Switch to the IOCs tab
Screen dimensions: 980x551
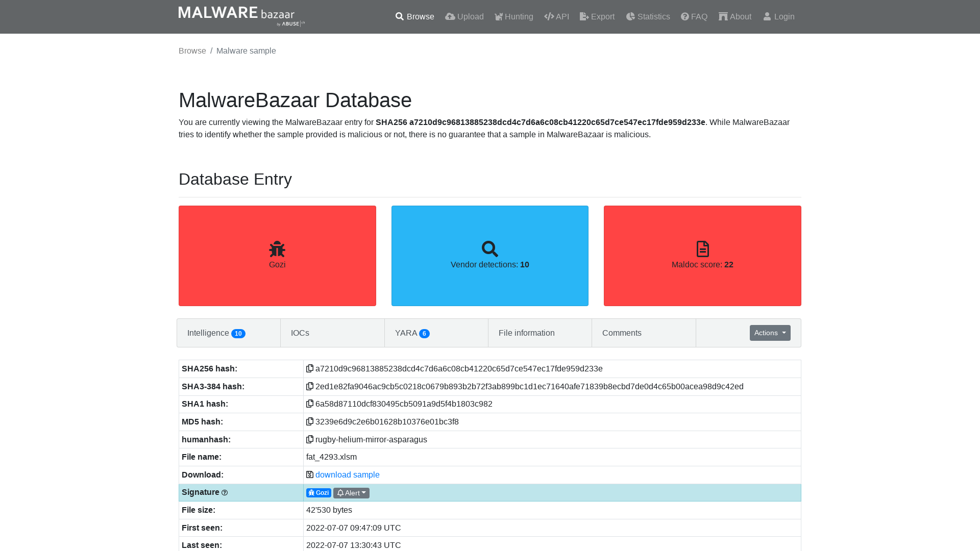[300, 333]
